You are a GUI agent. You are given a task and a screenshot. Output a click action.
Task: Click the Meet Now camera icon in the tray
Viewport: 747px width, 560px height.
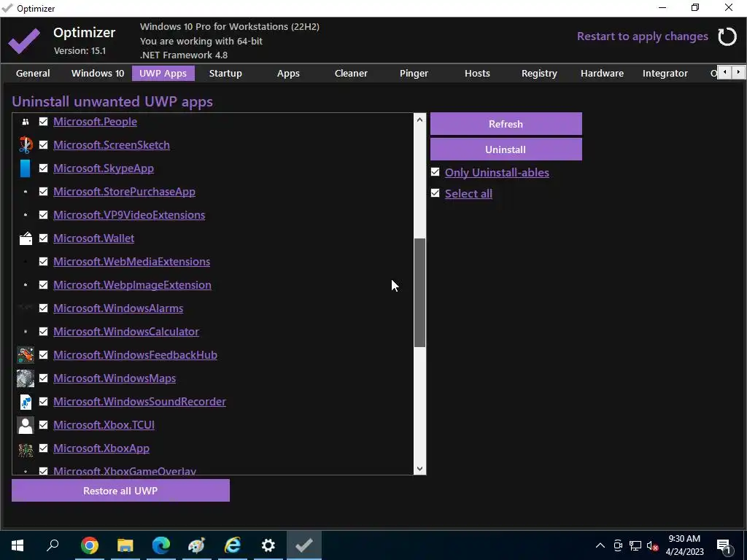[x=618, y=545]
